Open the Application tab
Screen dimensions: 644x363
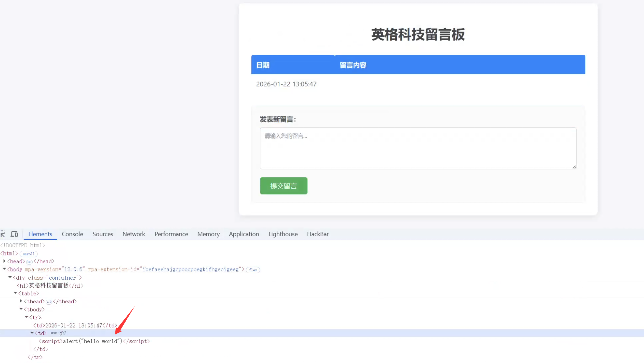click(x=244, y=234)
